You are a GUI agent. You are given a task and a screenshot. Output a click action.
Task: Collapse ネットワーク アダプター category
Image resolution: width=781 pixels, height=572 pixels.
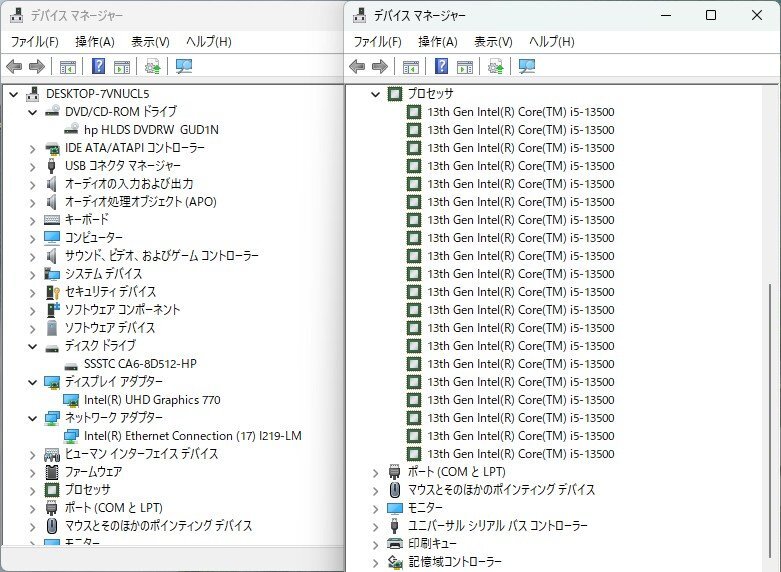click(33, 418)
